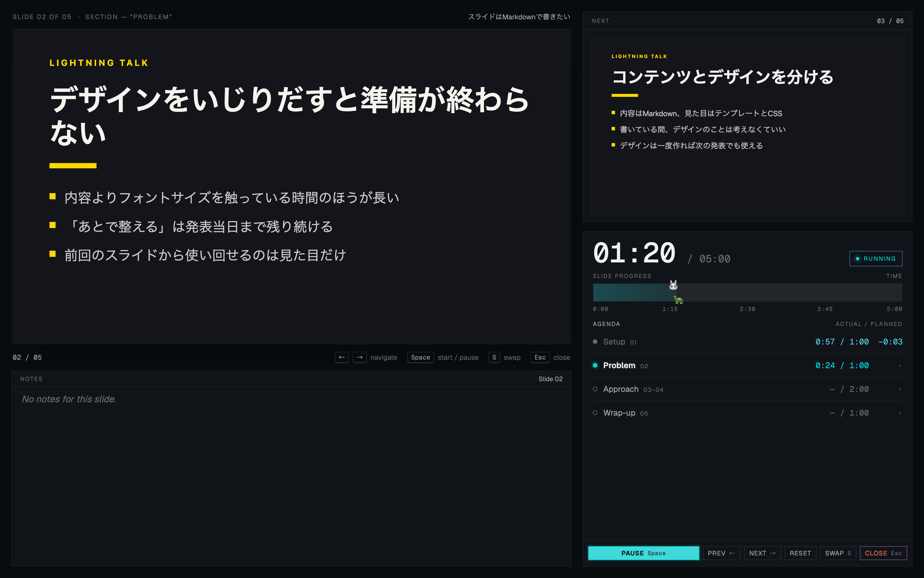Image resolution: width=924 pixels, height=578 pixels.
Task: Click the rabbit slide-progress marker
Action: point(673,285)
